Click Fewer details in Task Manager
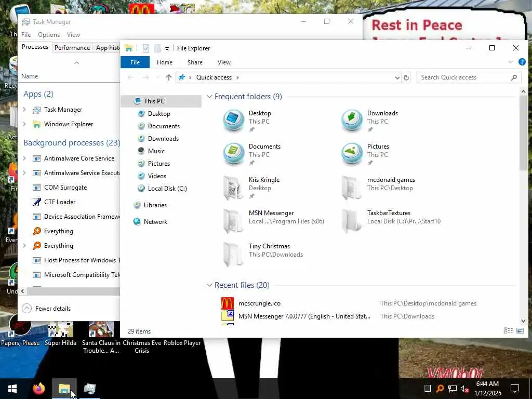Viewport: 532px width, 399px height. pos(46,309)
